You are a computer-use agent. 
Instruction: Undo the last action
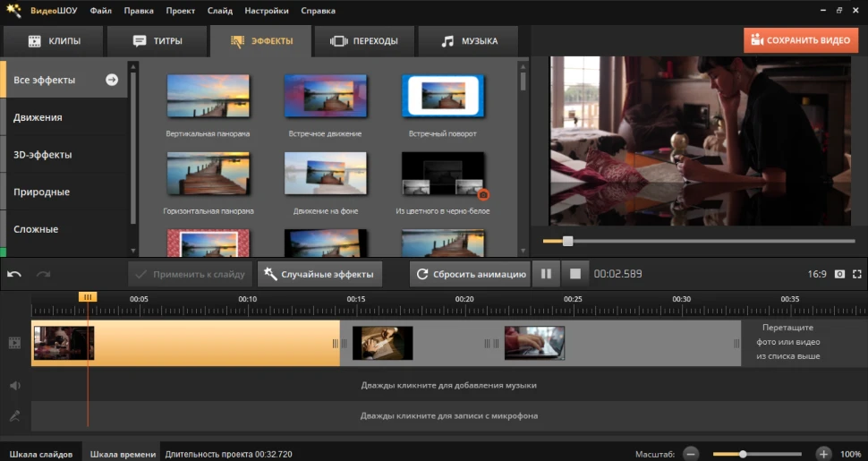coord(14,274)
